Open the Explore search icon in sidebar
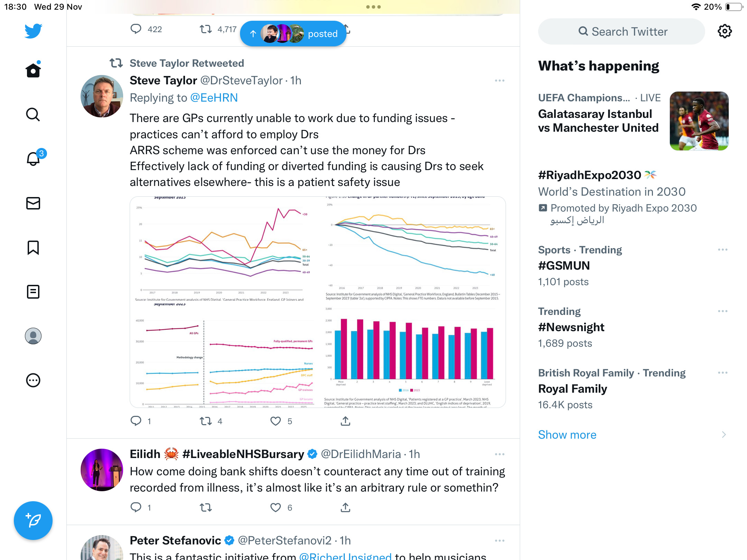The height and width of the screenshot is (560, 747). coord(33,114)
